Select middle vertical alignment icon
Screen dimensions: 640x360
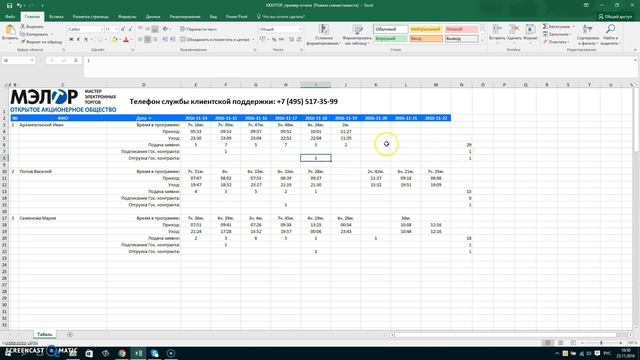(x=148, y=29)
